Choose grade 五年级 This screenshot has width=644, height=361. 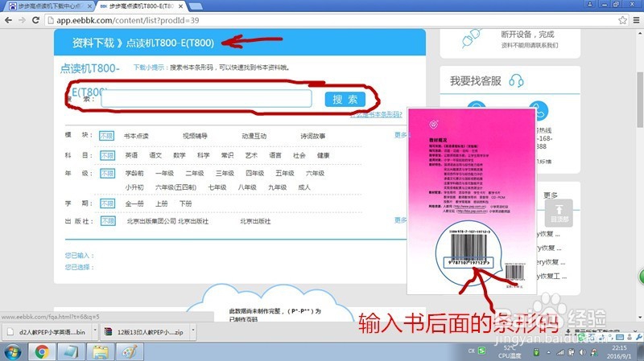tap(285, 173)
